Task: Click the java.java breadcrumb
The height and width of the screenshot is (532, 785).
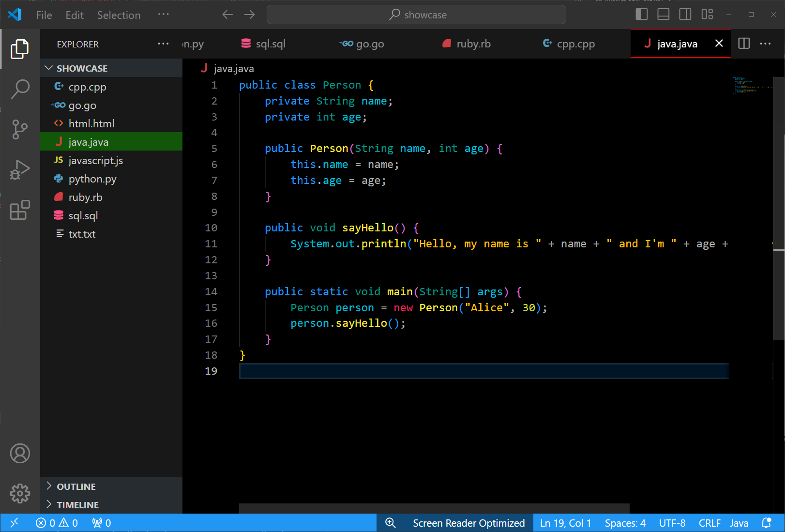Action: (227, 69)
